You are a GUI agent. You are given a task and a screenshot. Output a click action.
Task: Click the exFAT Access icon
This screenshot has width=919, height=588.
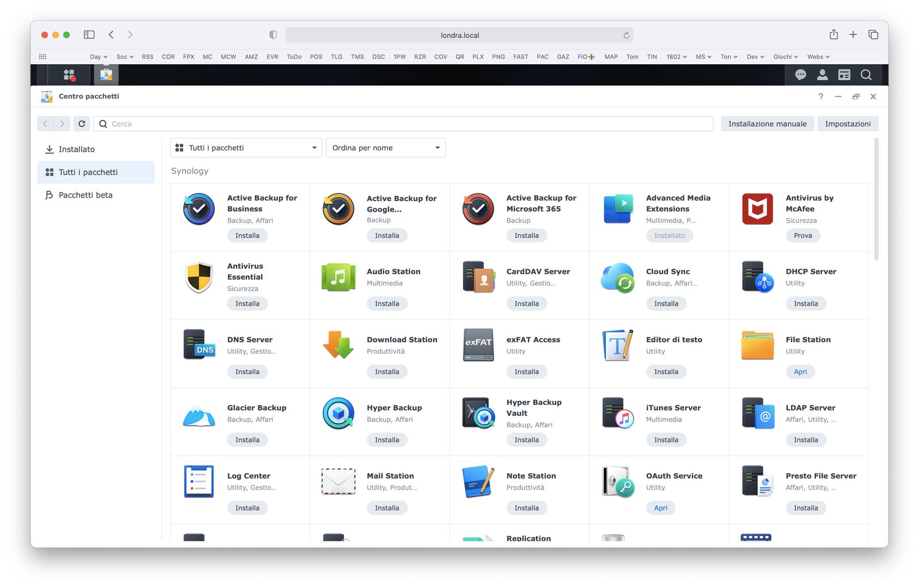point(478,345)
